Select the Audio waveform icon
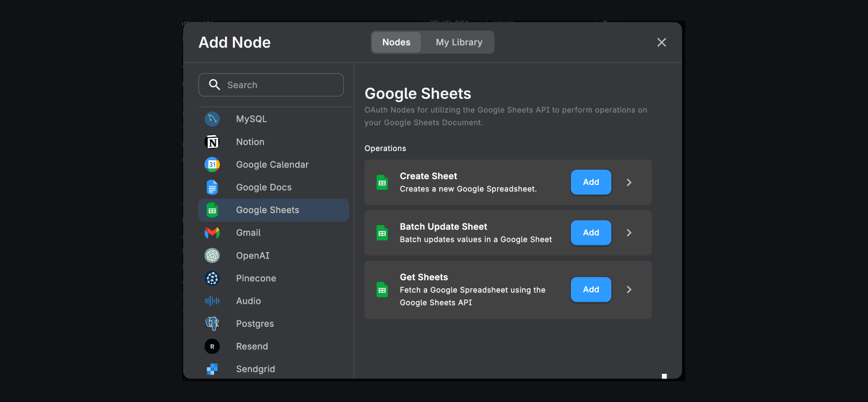Screen dimensions: 868x402 (x=212, y=300)
